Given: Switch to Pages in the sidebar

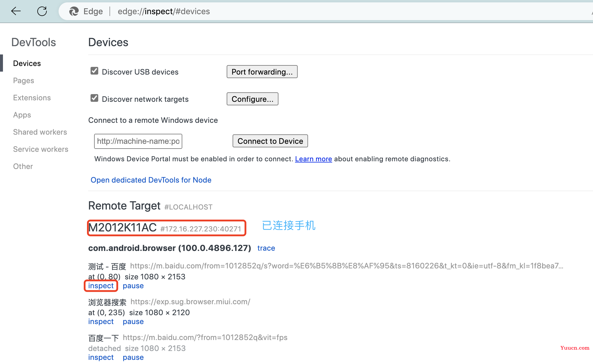Looking at the screenshot, I should click(23, 80).
